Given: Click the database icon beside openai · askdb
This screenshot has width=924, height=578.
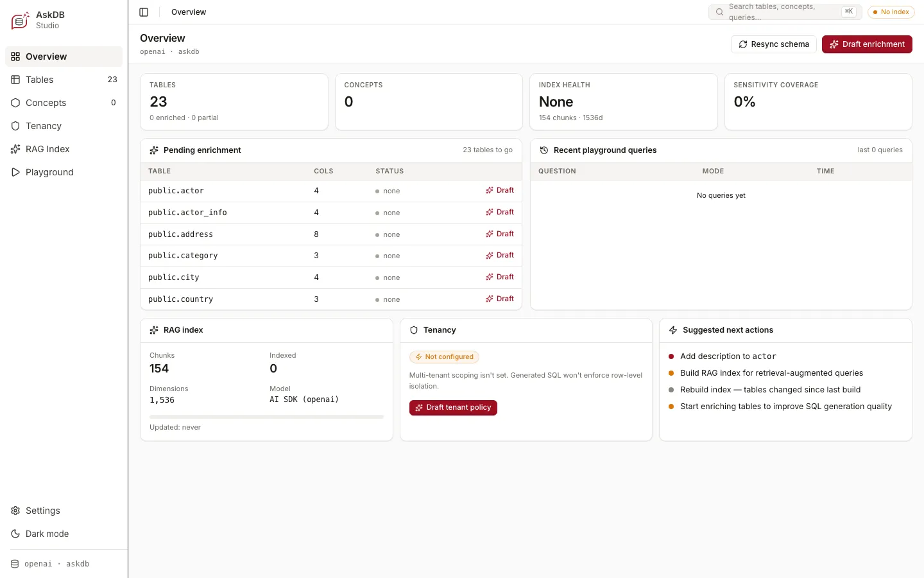Looking at the screenshot, I should pos(15,564).
